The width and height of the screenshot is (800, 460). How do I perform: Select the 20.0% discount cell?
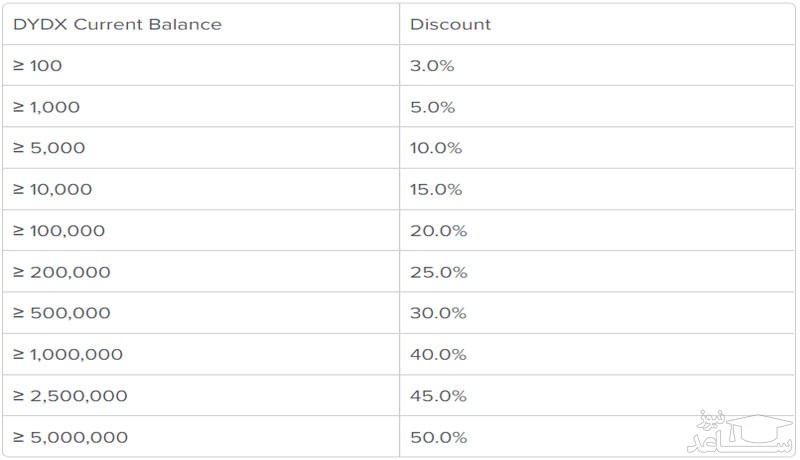coord(438,231)
